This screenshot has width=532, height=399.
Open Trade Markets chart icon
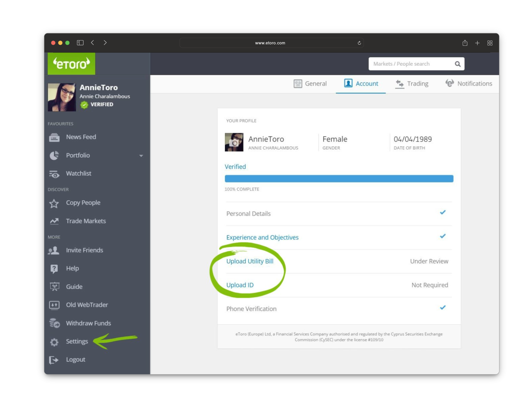tap(54, 221)
